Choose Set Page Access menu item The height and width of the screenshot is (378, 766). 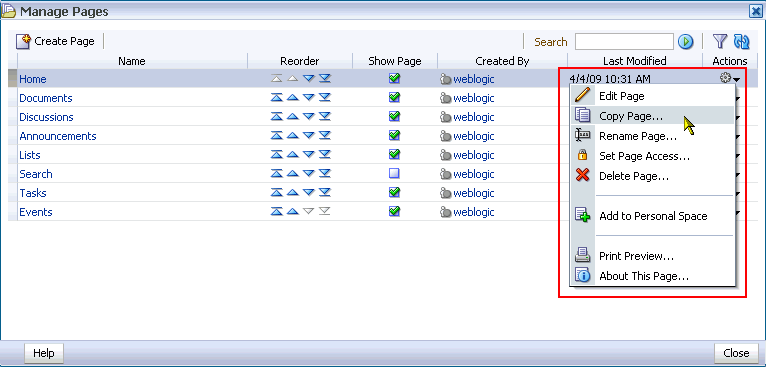(x=652, y=156)
